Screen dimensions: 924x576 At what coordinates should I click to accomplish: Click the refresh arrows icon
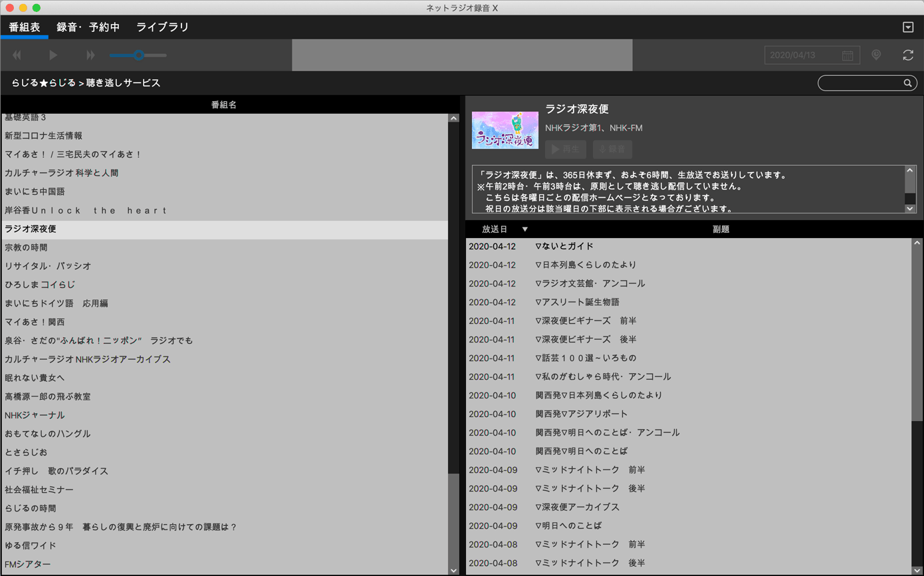[907, 55]
